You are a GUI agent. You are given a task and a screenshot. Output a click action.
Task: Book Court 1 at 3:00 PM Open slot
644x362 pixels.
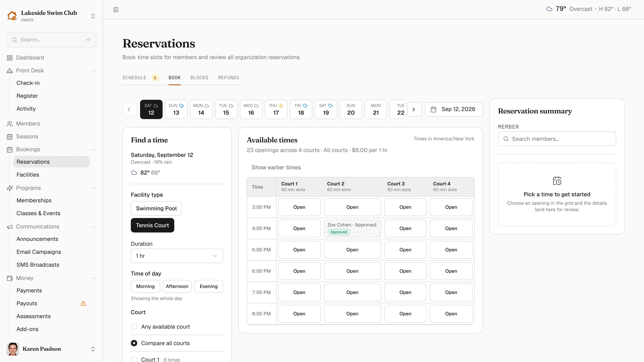(299, 207)
